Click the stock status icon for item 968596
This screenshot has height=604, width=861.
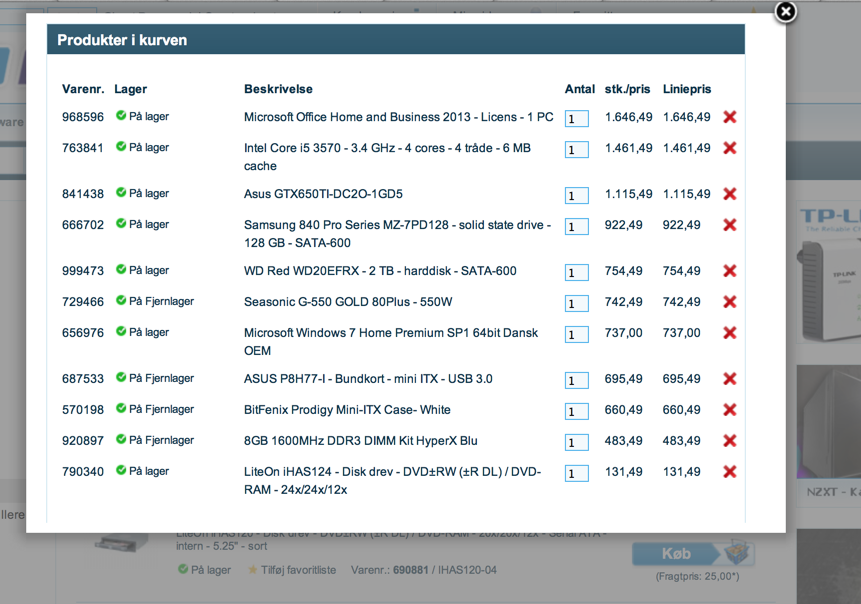coord(121,115)
